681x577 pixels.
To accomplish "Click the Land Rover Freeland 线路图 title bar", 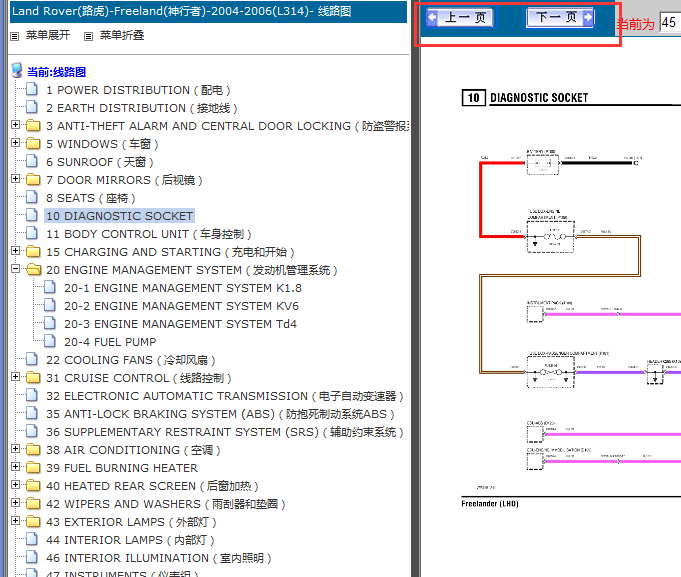I will coord(208,11).
